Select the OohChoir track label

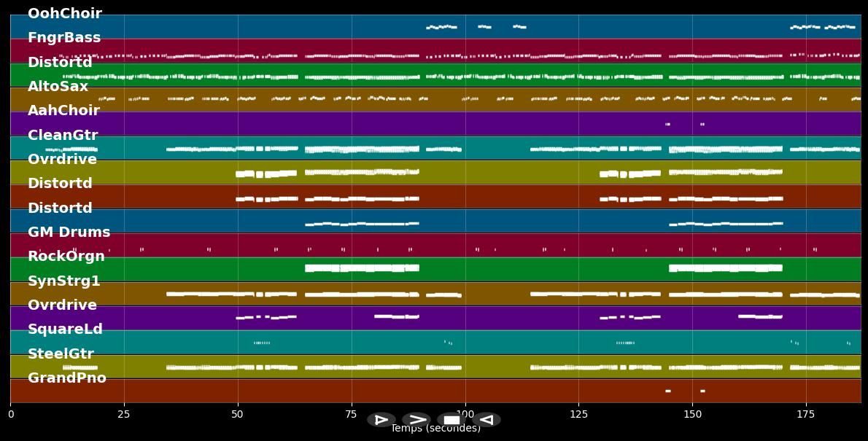[64, 14]
